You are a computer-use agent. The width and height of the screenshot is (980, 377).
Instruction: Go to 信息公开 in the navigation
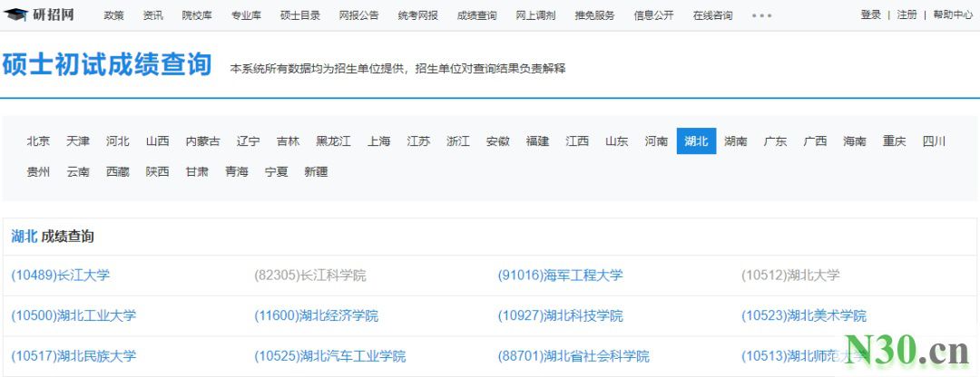point(653,15)
